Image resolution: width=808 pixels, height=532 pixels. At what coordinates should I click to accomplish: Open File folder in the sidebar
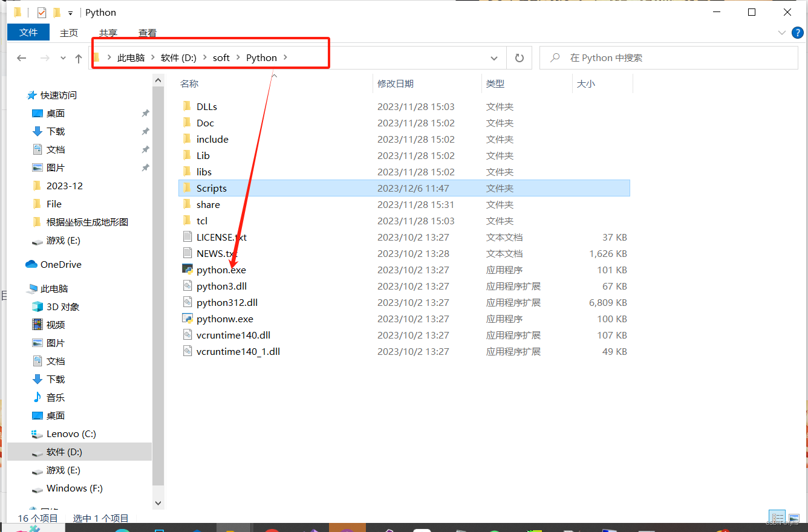[x=54, y=204]
